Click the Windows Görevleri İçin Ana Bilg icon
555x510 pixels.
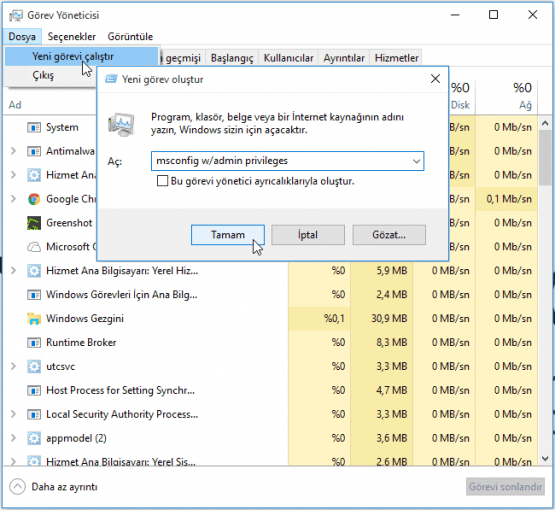click(34, 295)
